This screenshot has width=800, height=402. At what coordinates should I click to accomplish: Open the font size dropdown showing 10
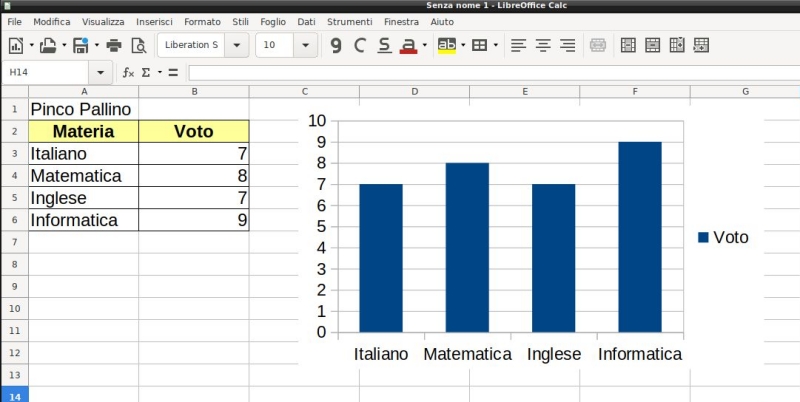pos(305,45)
